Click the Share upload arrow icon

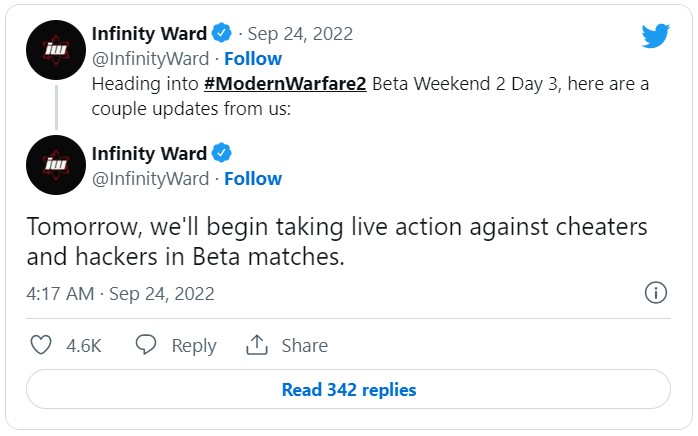point(257,345)
